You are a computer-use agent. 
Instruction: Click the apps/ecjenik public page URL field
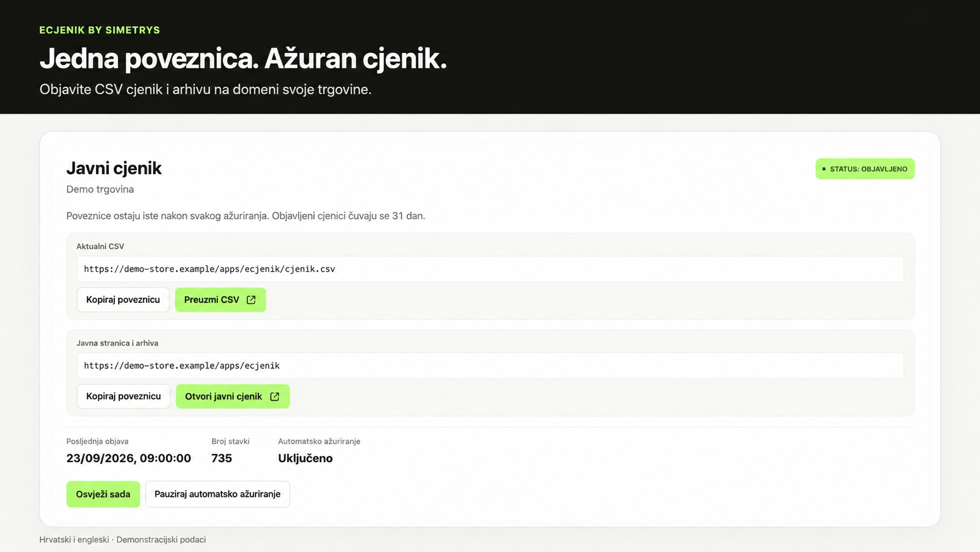(490, 366)
